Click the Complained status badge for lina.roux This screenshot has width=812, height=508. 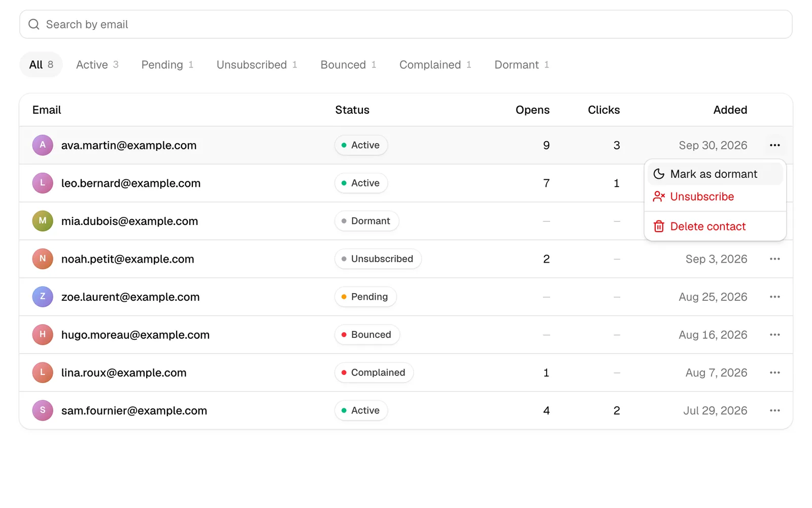coord(374,373)
